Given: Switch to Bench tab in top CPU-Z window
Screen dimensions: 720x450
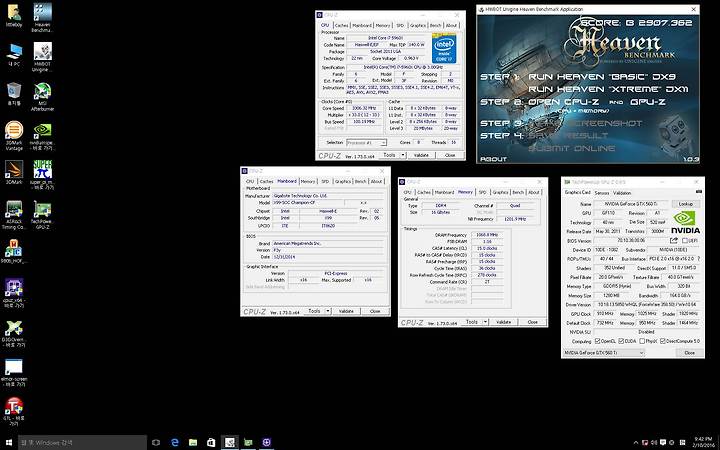Looking at the screenshot, I should click(435, 25).
